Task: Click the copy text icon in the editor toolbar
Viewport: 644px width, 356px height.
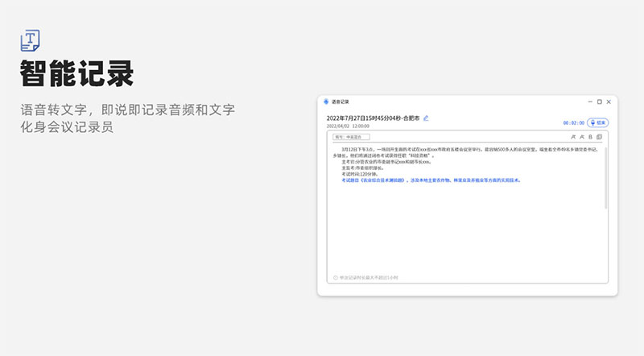Action: click(x=600, y=137)
